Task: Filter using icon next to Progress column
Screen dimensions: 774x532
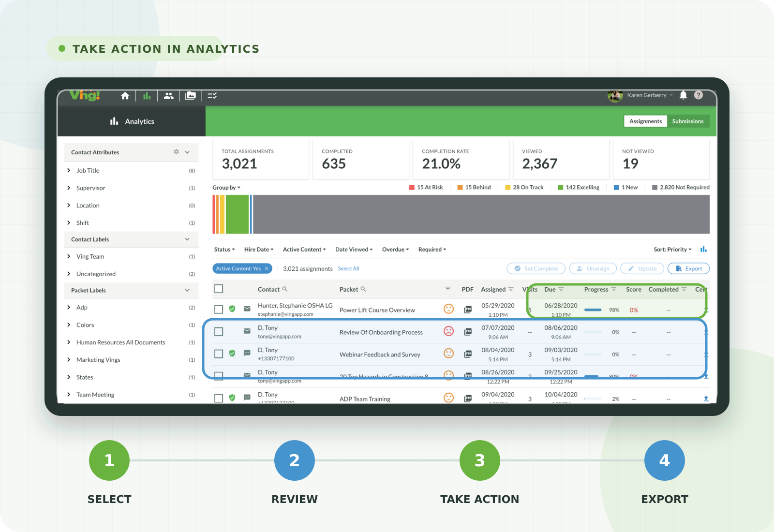Action: coord(614,289)
